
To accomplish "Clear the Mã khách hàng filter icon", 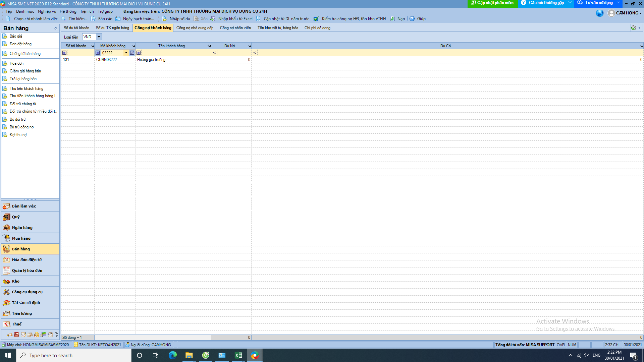I will 132,53.
